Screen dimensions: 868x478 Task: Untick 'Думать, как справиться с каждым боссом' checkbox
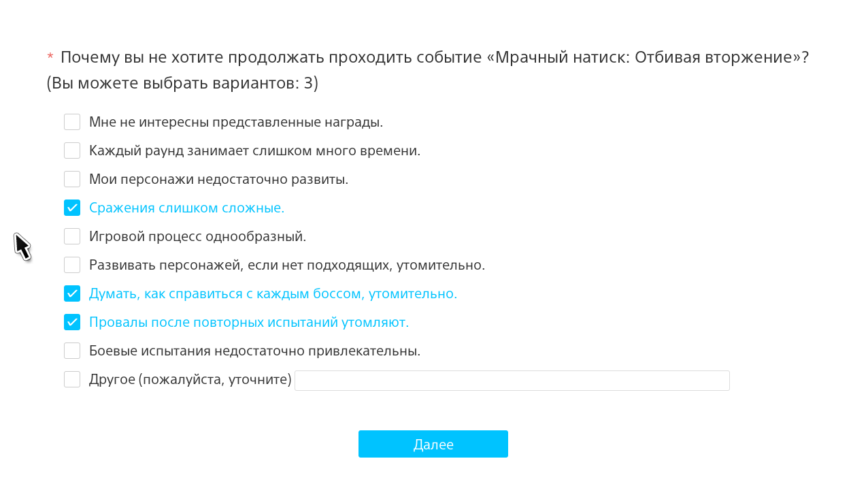72,293
